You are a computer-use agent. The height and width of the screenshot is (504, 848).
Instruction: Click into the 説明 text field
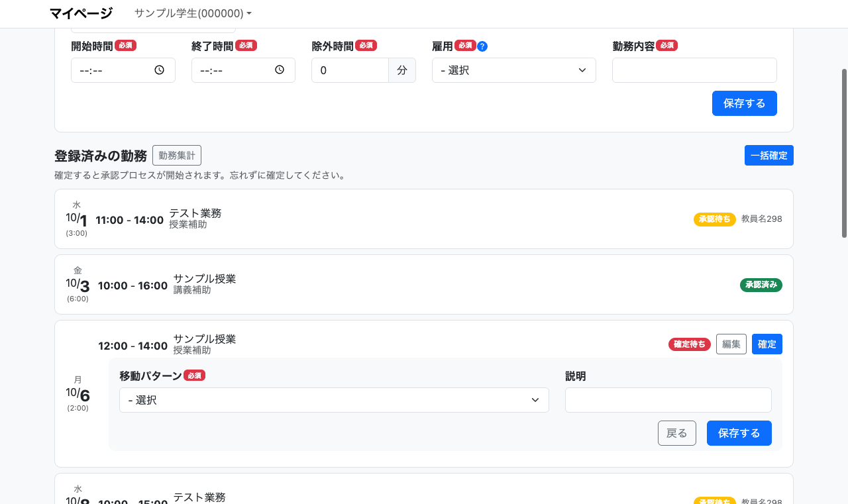point(668,400)
